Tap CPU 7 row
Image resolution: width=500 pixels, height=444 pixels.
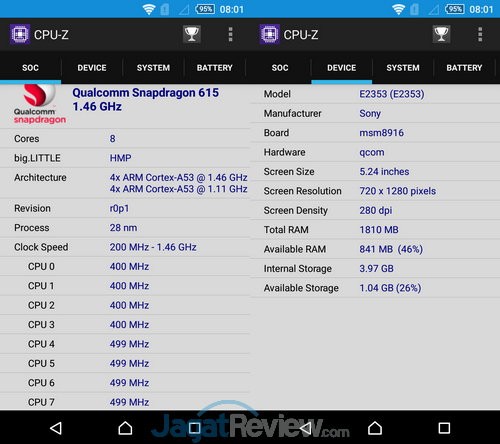pos(125,402)
